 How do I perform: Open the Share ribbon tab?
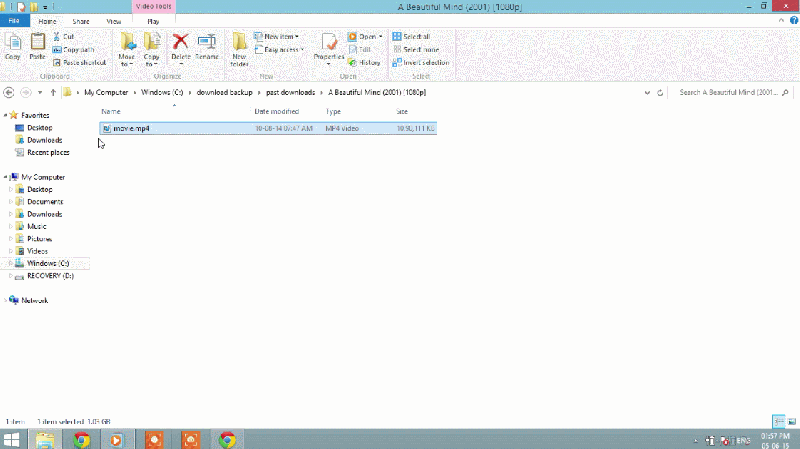pyautogui.click(x=81, y=21)
